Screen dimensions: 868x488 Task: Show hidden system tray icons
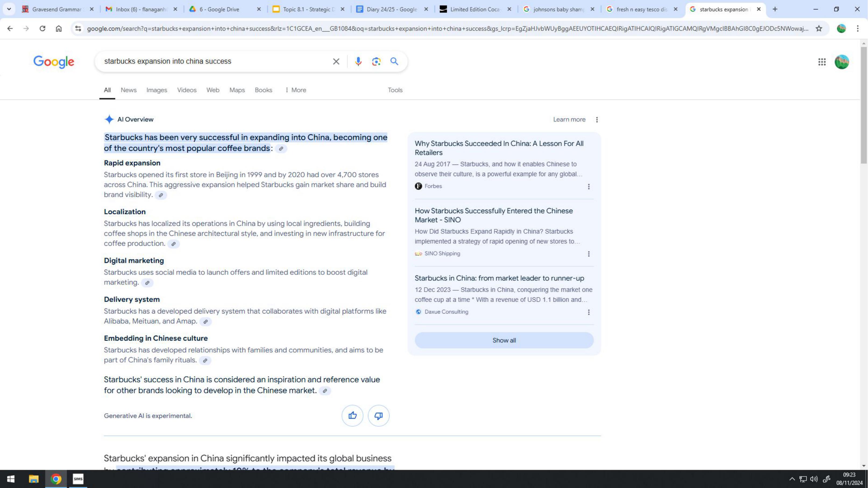click(792, 479)
